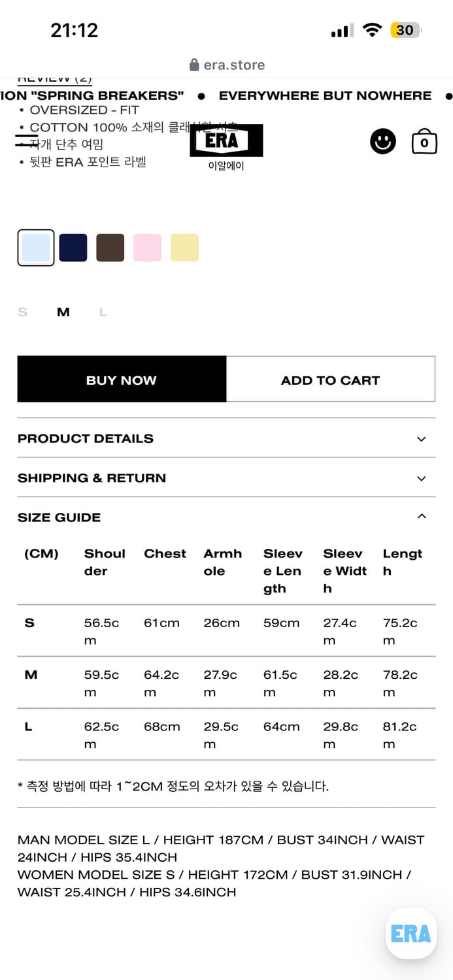The image size is (453, 980).
Task: Tap the lock icon beside era.store
Action: click(194, 65)
